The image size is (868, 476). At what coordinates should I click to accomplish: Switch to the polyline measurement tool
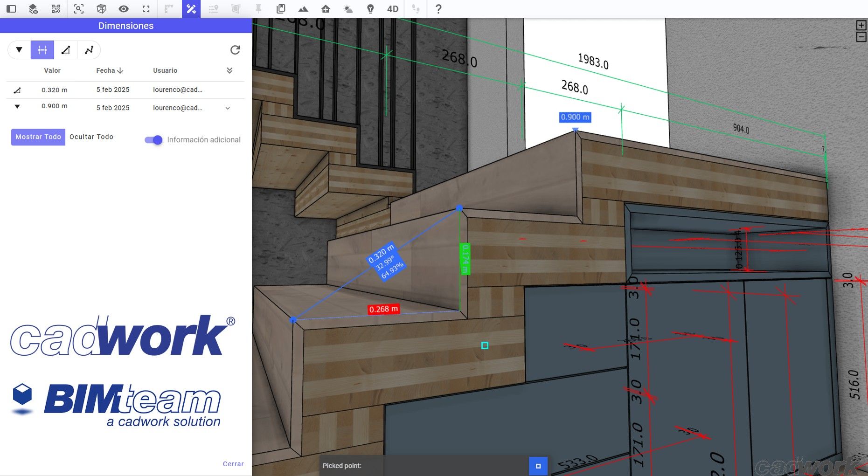[89, 50]
